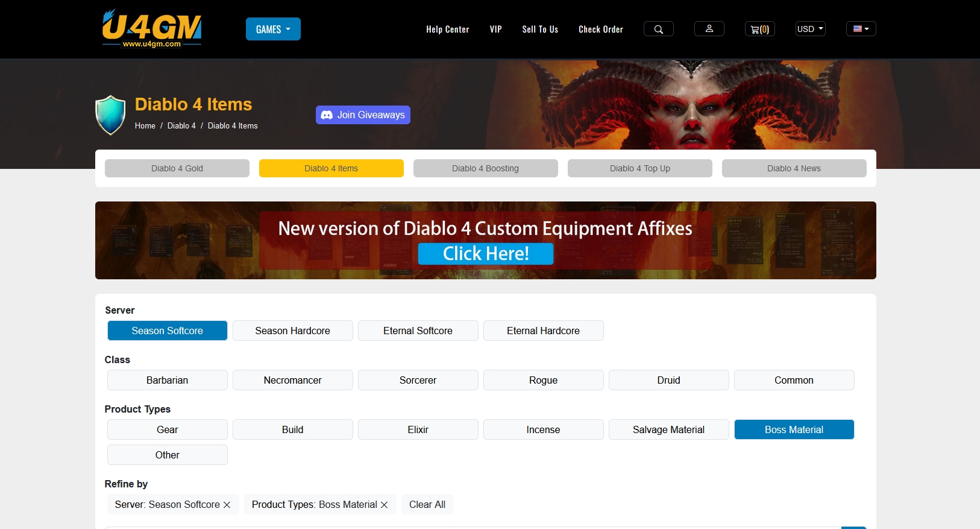The width and height of the screenshot is (980, 529).
Task: Click the Join Giveaways Discord button
Action: pyautogui.click(x=363, y=115)
